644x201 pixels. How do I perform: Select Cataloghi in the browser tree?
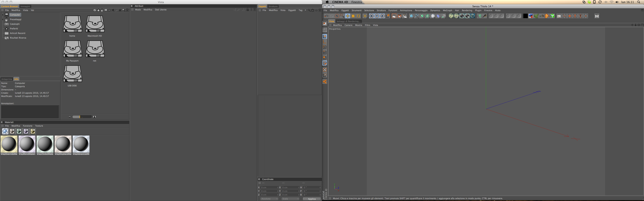tap(15, 24)
